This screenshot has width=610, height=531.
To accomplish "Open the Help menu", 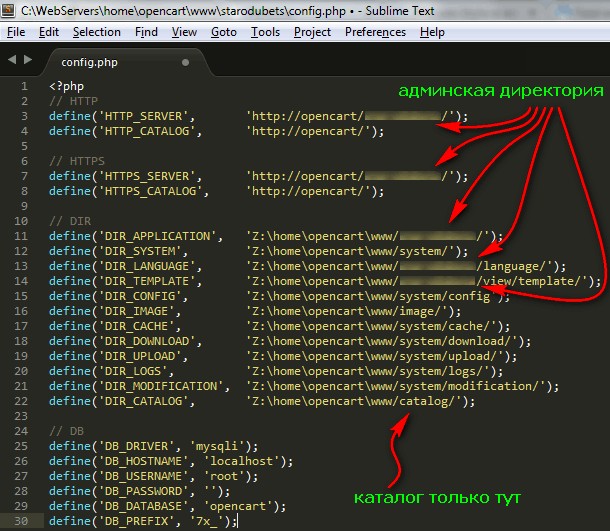I will pos(432,32).
